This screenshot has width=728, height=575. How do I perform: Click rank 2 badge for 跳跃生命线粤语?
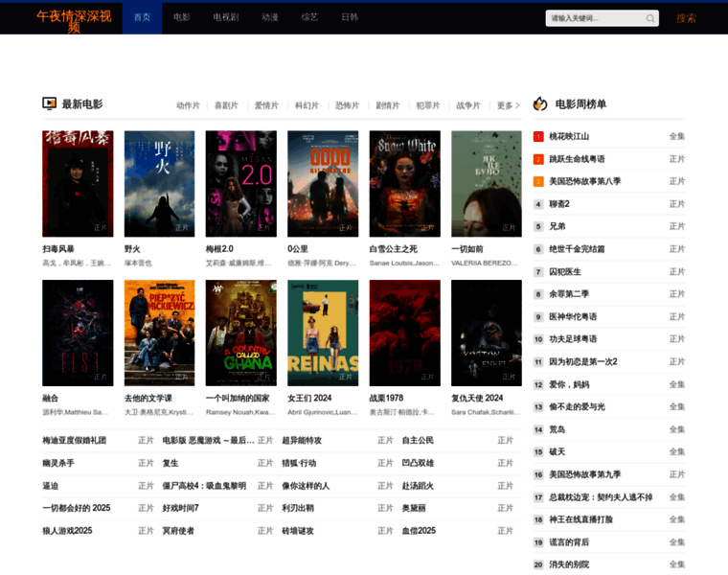538,159
